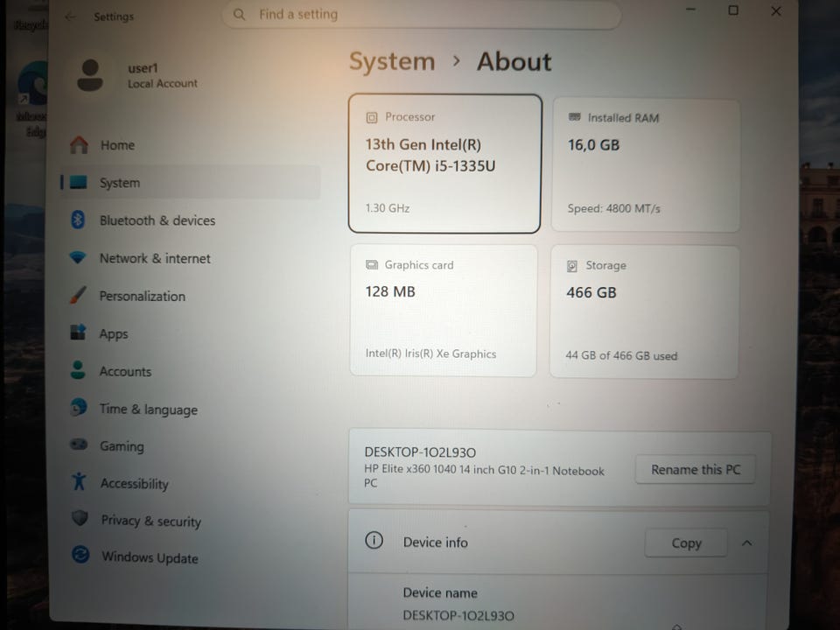This screenshot has width=840, height=630.
Task: Open Accounts person icon
Action: click(x=78, y=370)
